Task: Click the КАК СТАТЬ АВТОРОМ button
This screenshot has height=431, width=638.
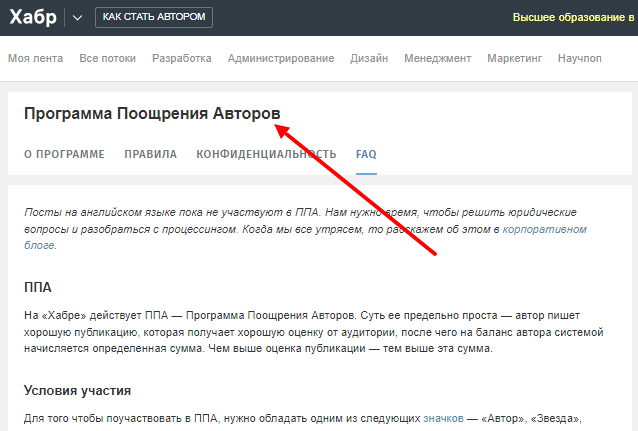Action: [154, 17]
